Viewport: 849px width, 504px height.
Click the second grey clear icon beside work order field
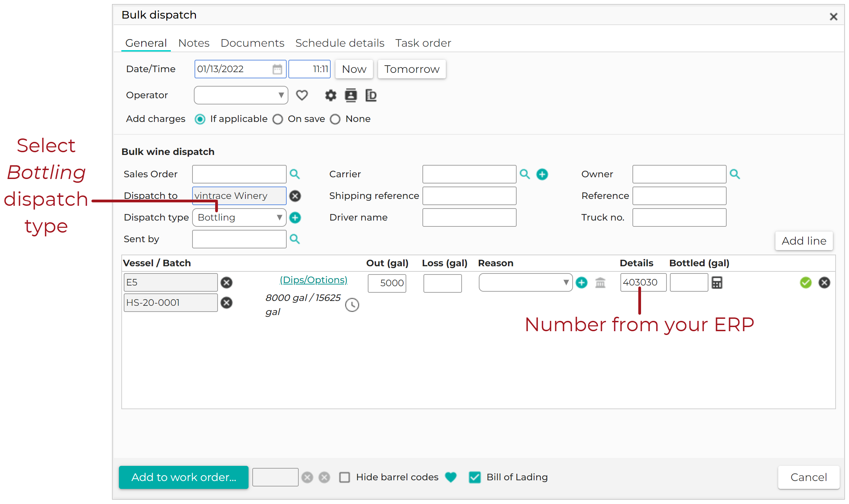pos(324,477)
